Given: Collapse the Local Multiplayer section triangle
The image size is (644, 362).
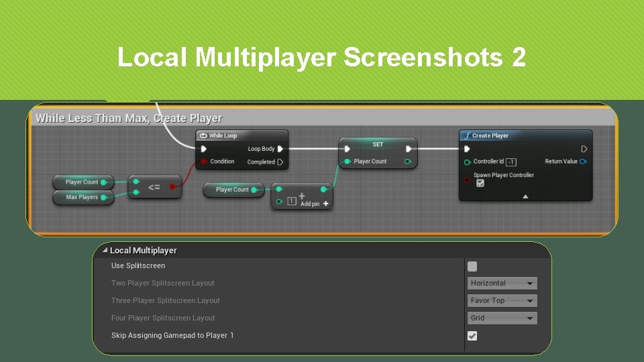Looking at the screenshot, I should 105,249.
